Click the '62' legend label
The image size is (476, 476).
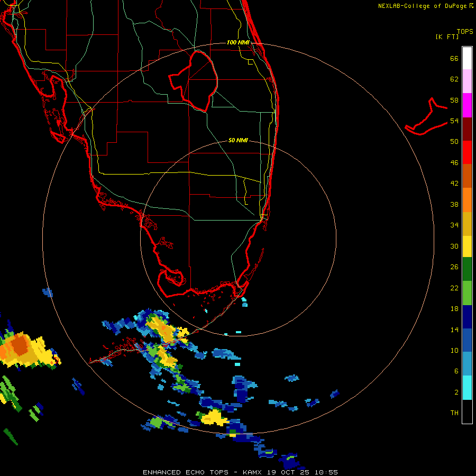pyautogui.click(x=454, y=79)
